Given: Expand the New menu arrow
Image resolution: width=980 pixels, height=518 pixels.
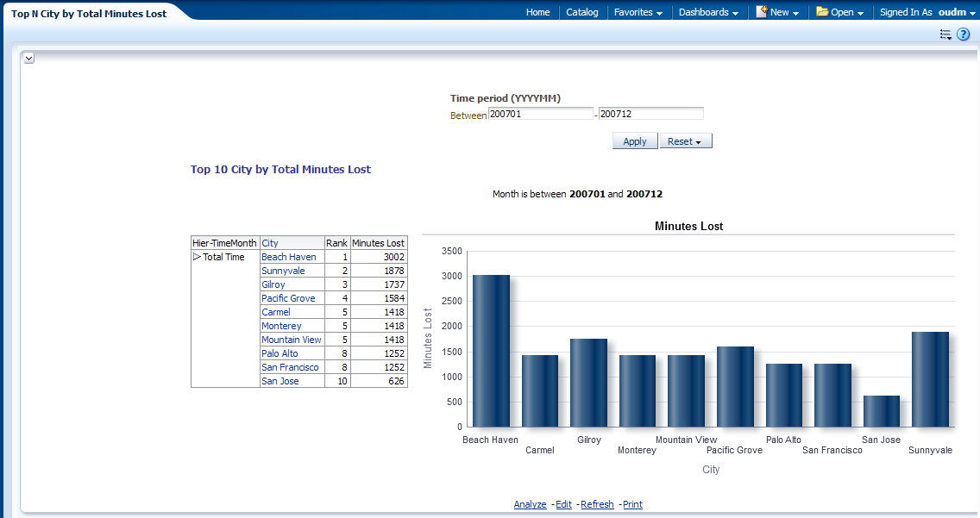Looking at the screenshot, I should point(795,13).
